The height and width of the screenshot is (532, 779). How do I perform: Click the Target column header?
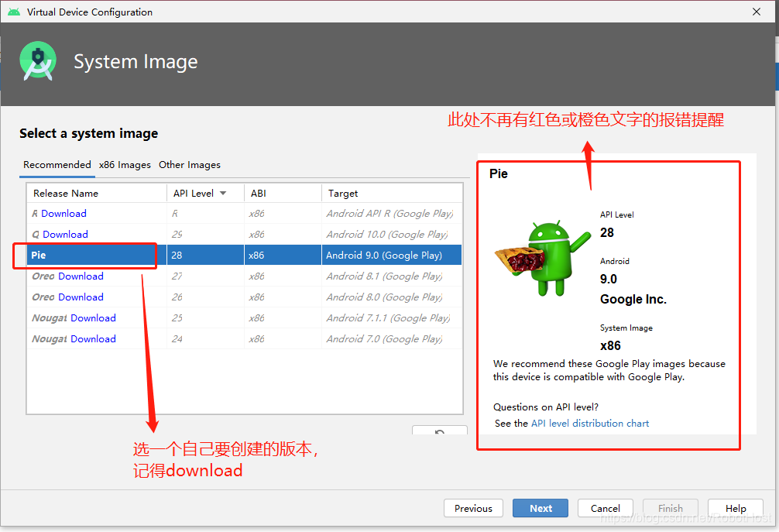[392, 194]
